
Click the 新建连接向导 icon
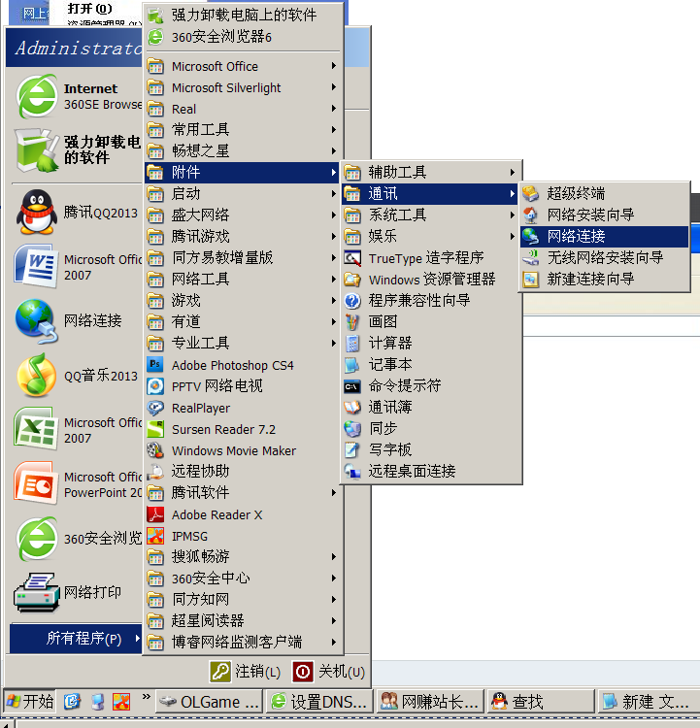point(530,279)
